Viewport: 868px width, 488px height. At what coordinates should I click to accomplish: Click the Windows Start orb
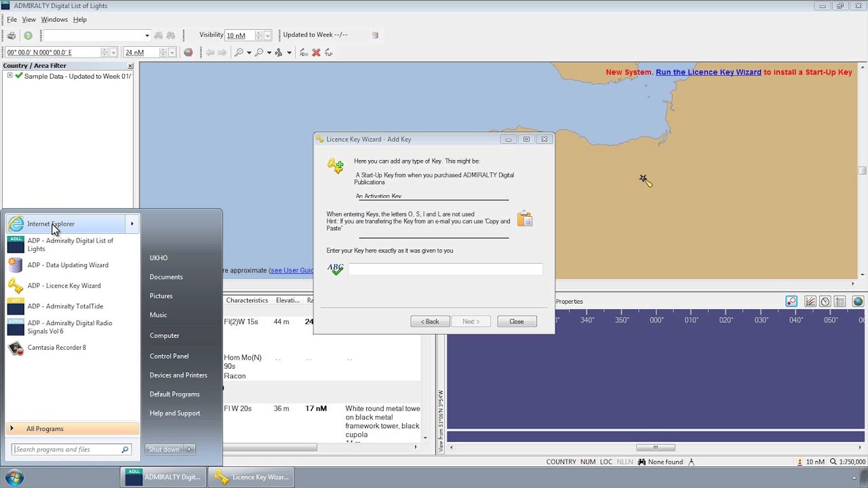coord(14,477)
